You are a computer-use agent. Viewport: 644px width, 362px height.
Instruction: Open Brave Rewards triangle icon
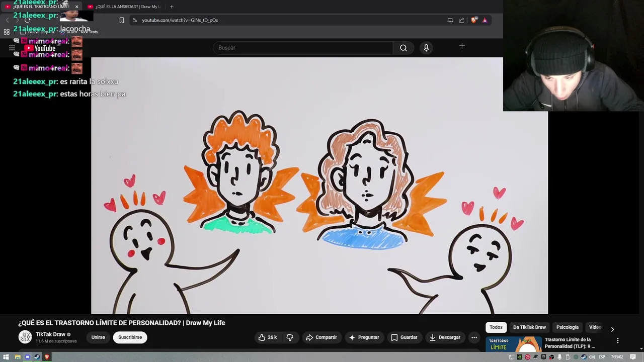coord(485,20)
